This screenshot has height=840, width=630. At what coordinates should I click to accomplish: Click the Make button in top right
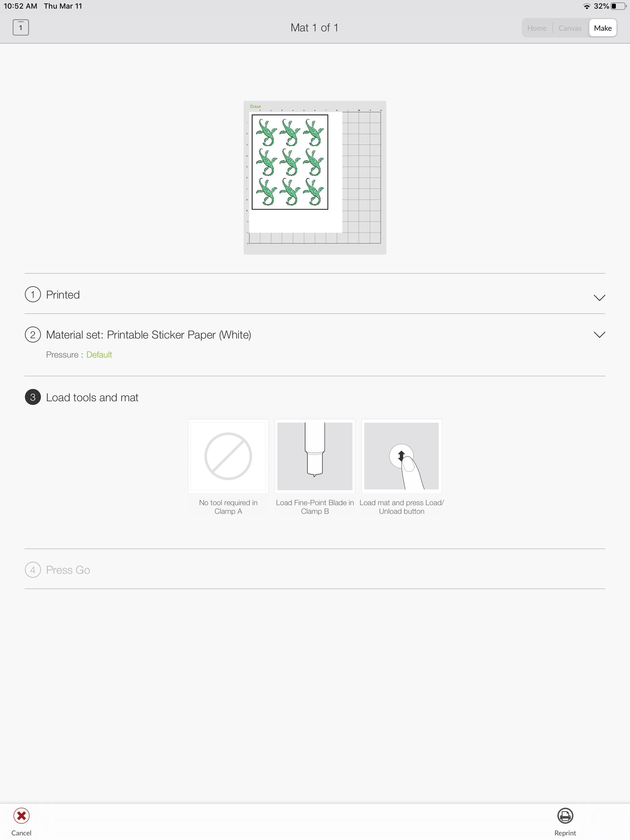coord(602,28)
